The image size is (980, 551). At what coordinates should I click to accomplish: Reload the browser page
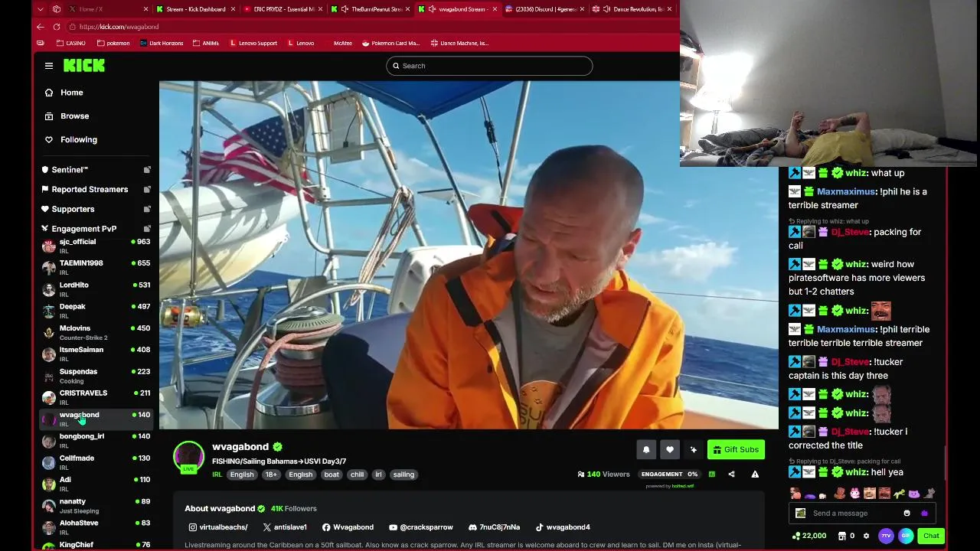tap(57, 27)
